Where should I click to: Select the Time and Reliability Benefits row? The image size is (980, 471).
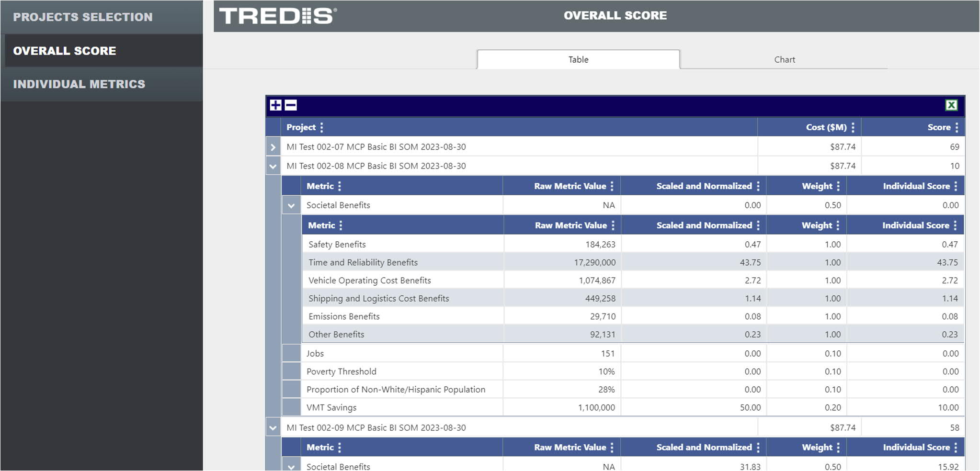point(633,262)
